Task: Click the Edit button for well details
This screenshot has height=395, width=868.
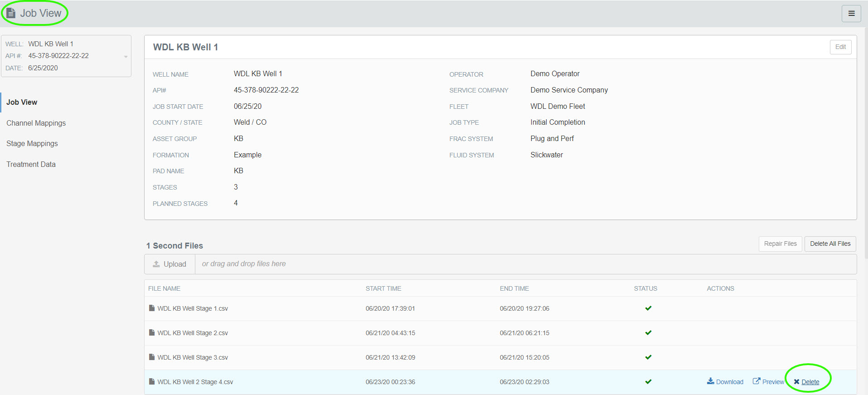Action: [x=840, y=47]
